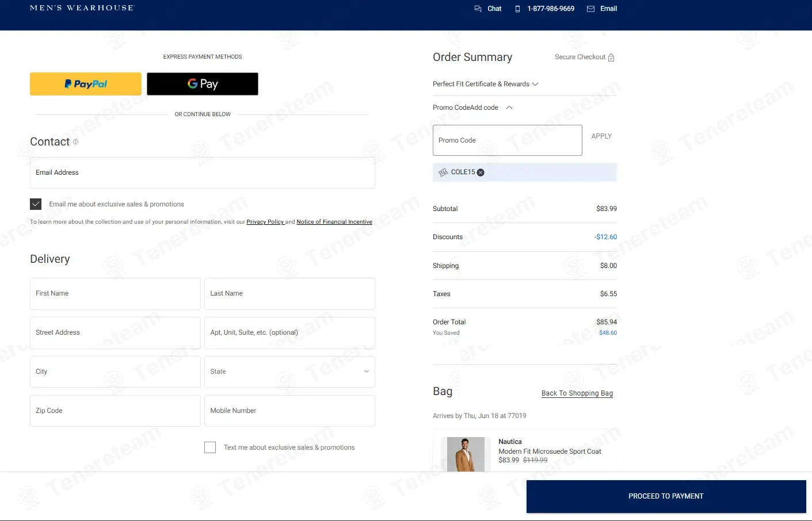
Task: Pay with PayPal
Action: [x=86, y=84]
